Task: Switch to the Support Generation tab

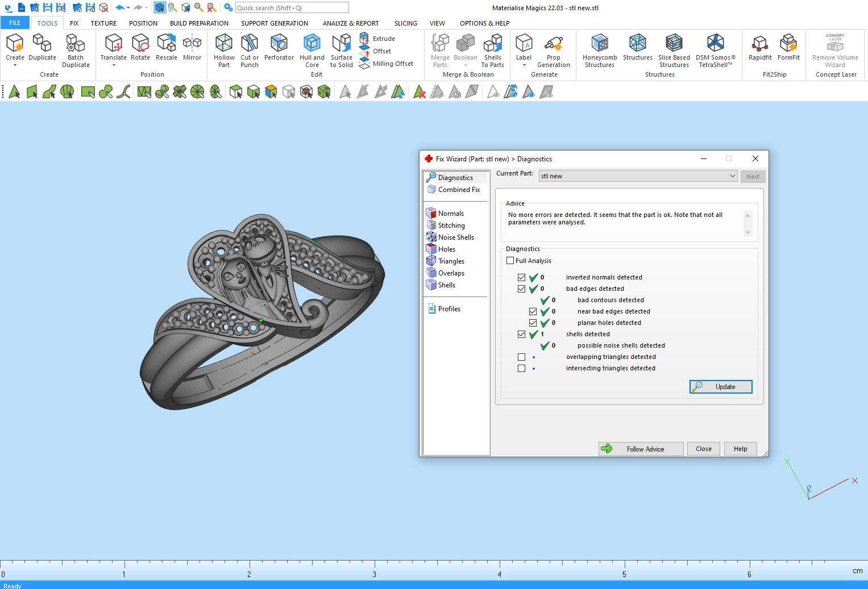Action: coord(274,23)
